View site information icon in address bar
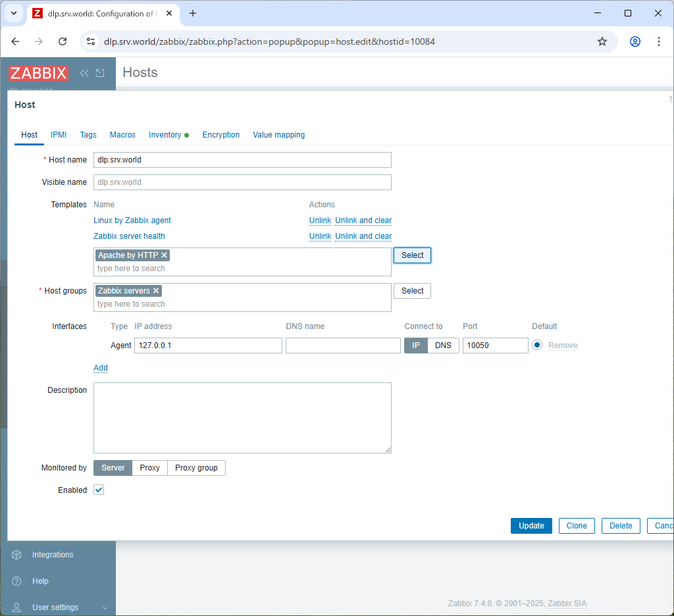 point(91,41)
